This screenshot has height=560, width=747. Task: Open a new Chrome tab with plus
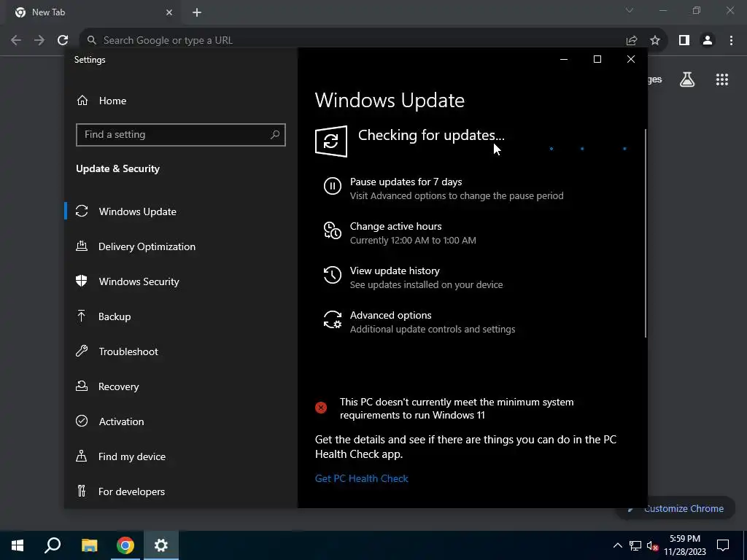[197, 12]
